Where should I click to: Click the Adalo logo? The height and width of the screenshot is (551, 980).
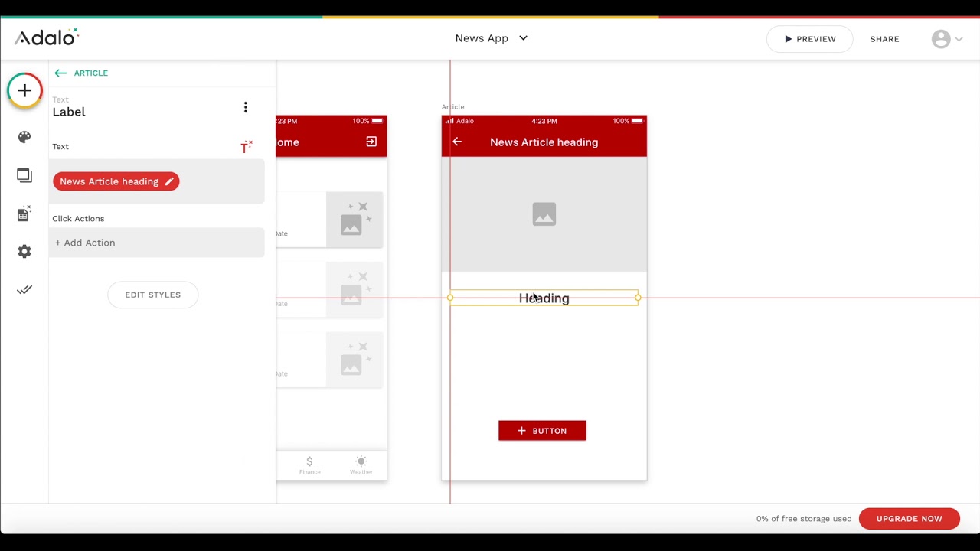[46, 37]
